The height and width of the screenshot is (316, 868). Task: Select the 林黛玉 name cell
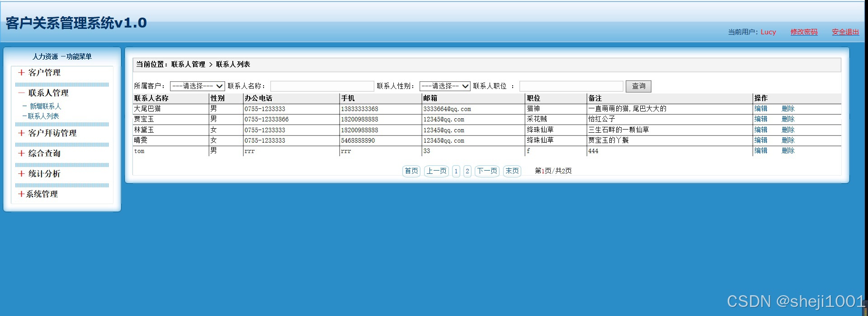click(144, 130)
